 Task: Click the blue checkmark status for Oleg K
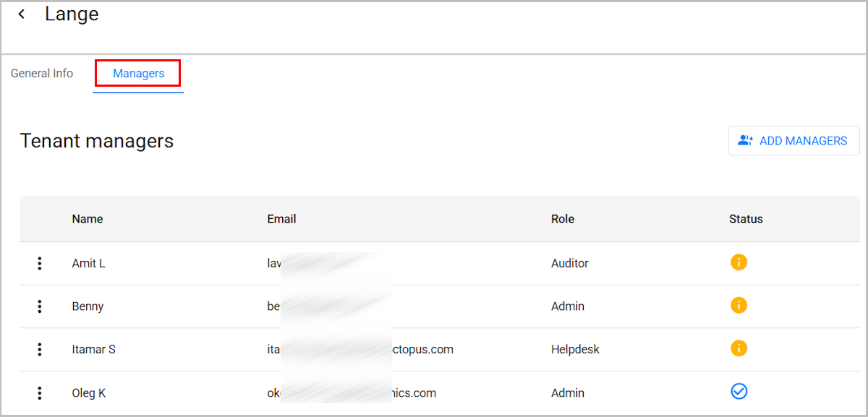(x=739, y=391)
